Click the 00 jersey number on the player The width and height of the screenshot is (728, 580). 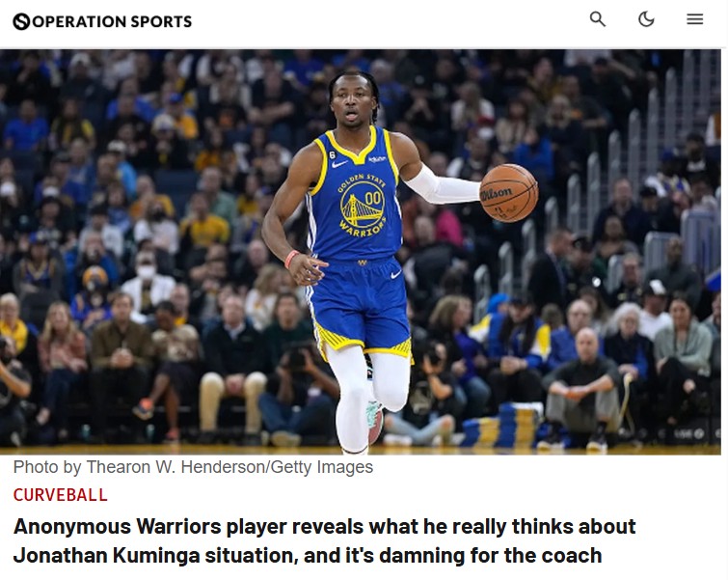(373, 199)
